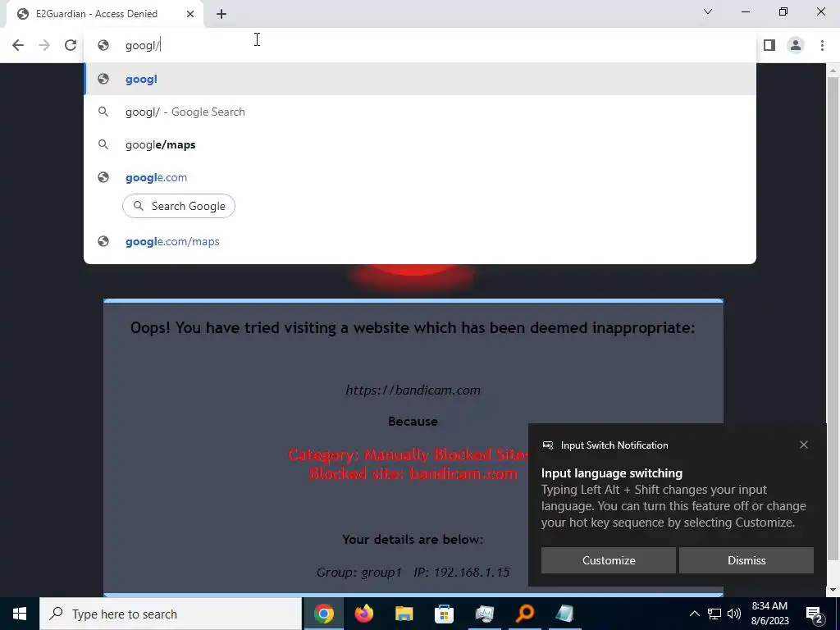840x630 pixels.
Task: Open the tab search chevron in the title bar
Action: click(708, 11)
